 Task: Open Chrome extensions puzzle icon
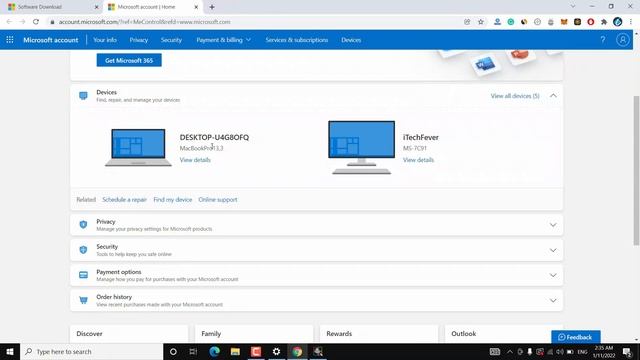coord(604,22)
